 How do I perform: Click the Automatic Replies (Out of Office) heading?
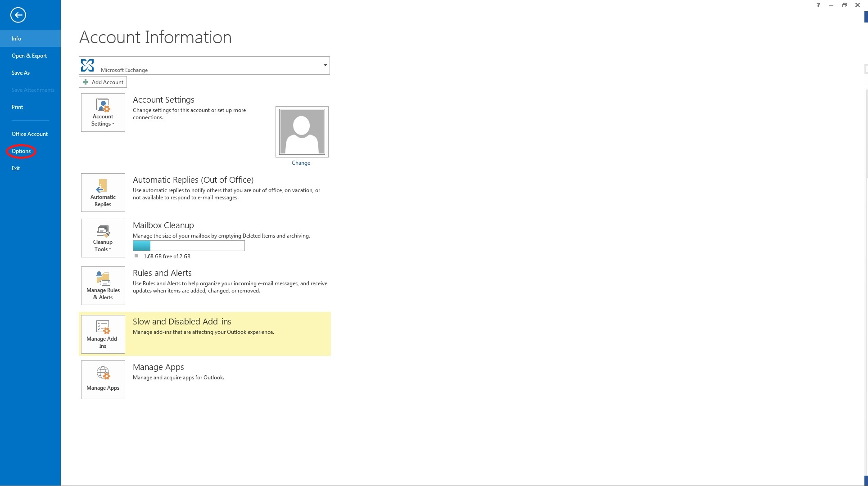pos(193,180)
